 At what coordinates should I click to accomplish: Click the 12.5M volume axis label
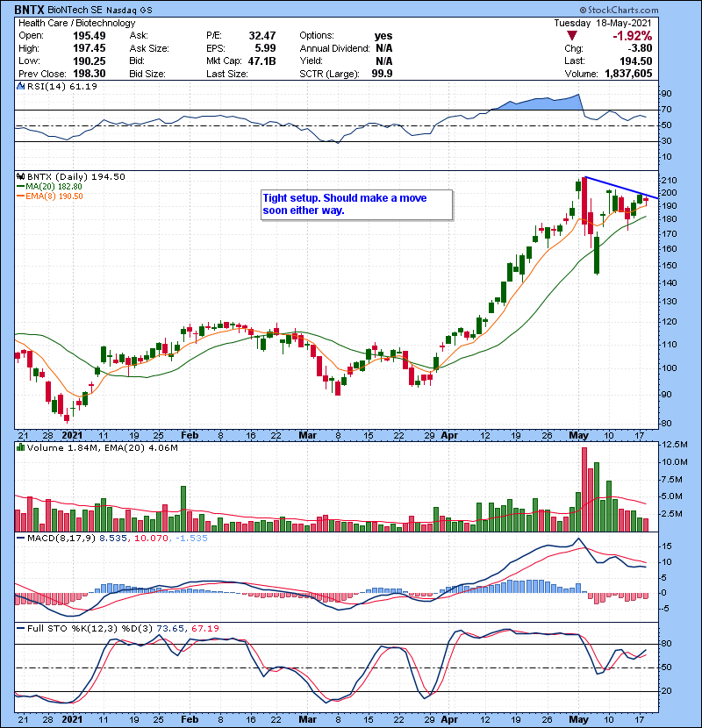click(x=675, y=445)
